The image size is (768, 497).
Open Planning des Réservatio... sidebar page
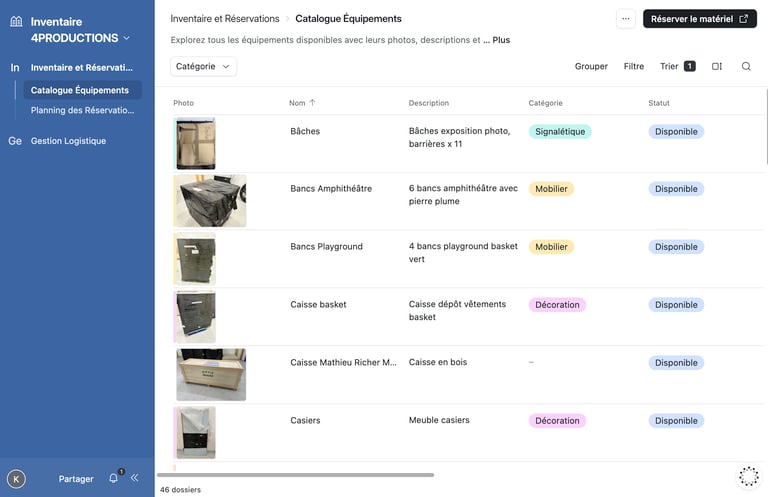(82, 110)
